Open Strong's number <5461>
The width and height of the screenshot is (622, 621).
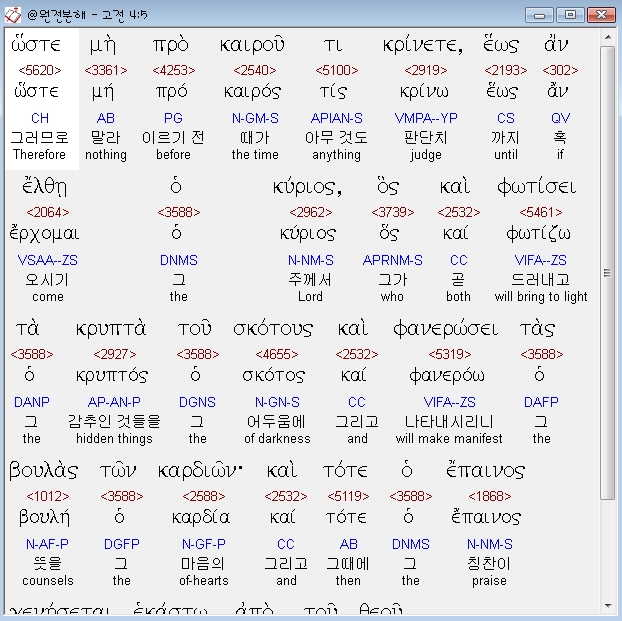pos(541,212)
